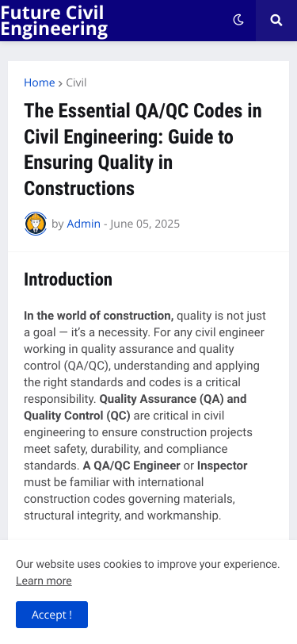
Task: Click the Introduction section heading
Action: pyautogui.click(x=68, y=279)
